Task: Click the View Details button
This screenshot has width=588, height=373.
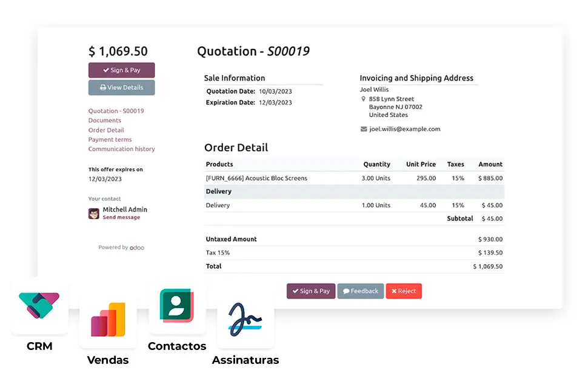Action: click(x=121, y=88)
